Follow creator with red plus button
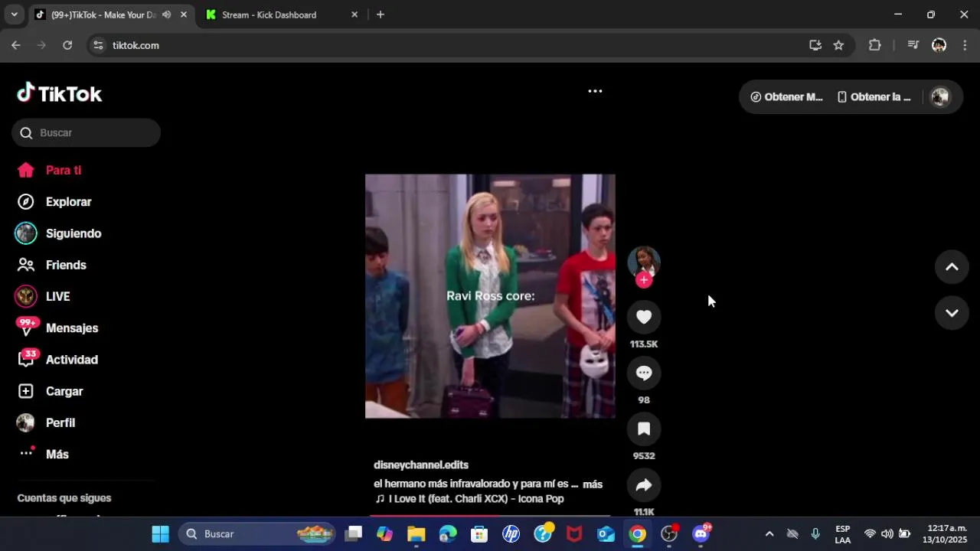Image resolution: width=980 pixels, height=551 pixels. tap(644, 280)
